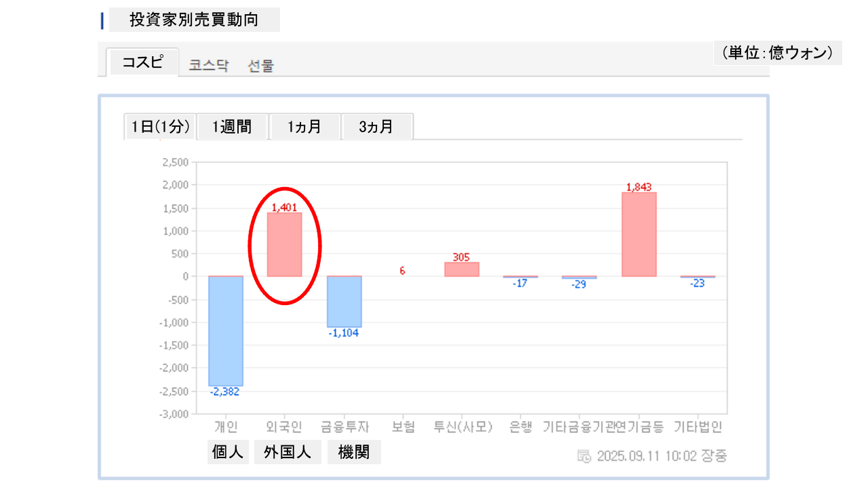Click the （単位：億ウォン） unit label
The image size is (868, 488).
pos(777,53)
